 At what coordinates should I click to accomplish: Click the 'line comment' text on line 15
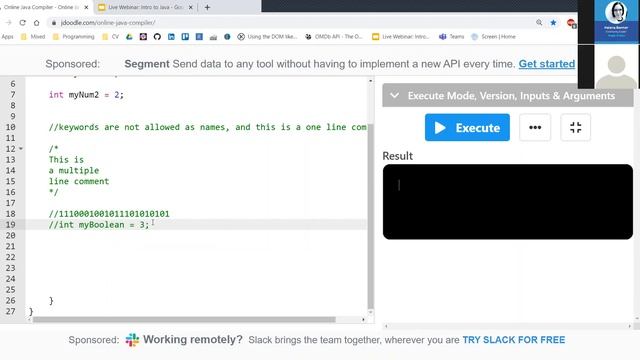[x=79, y=181]
